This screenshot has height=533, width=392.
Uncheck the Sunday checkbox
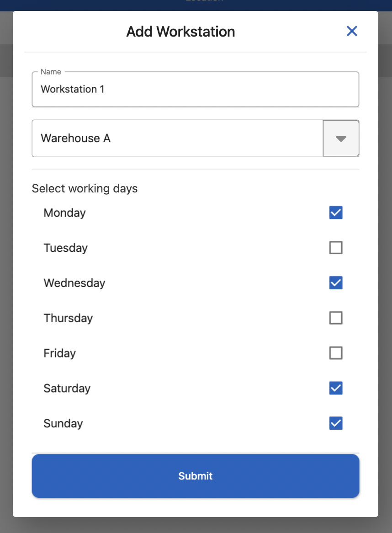pyautogui.click(x=336, y=423)
